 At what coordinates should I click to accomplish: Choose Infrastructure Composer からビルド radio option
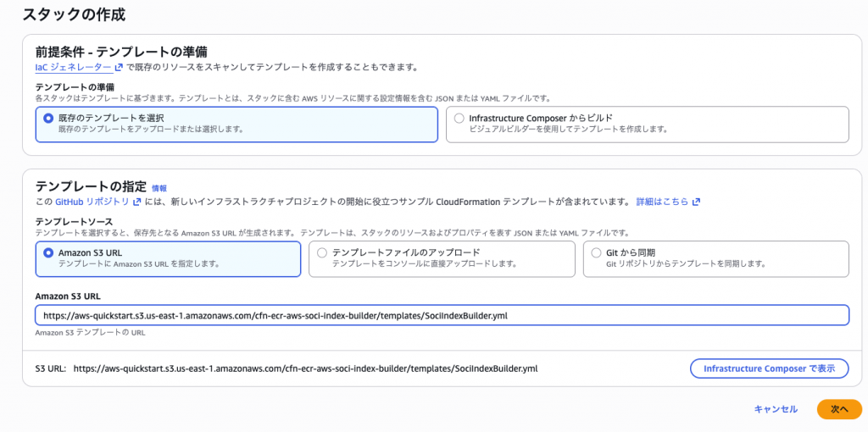459,119
